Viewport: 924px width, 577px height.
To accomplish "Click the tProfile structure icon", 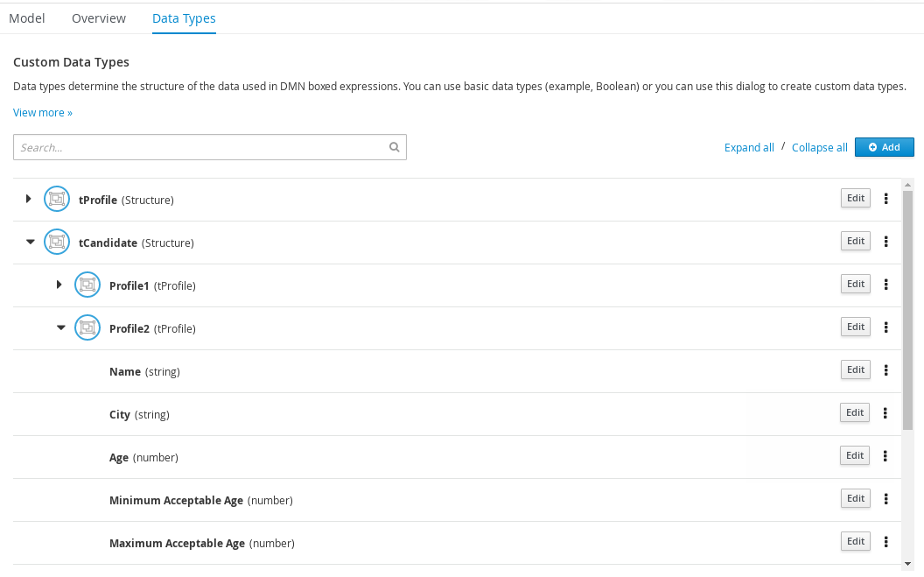I will tap(56, 200).
